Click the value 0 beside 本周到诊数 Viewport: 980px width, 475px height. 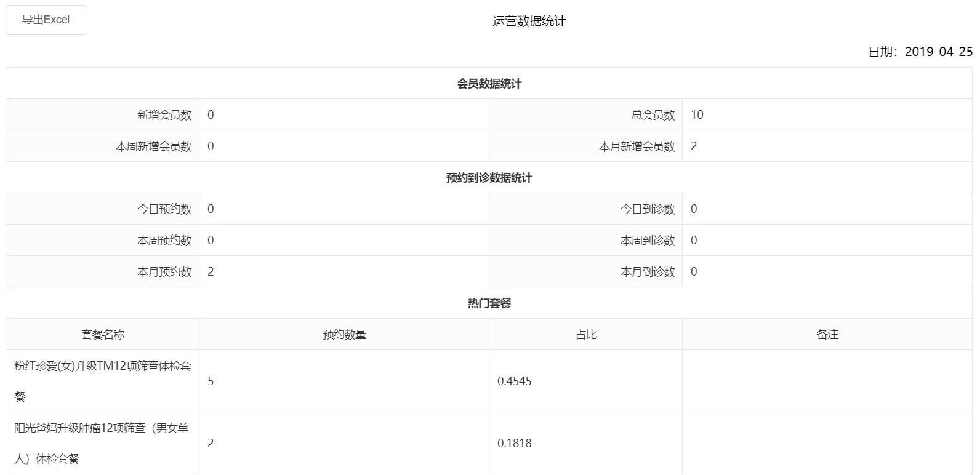(x=694, y=241)
